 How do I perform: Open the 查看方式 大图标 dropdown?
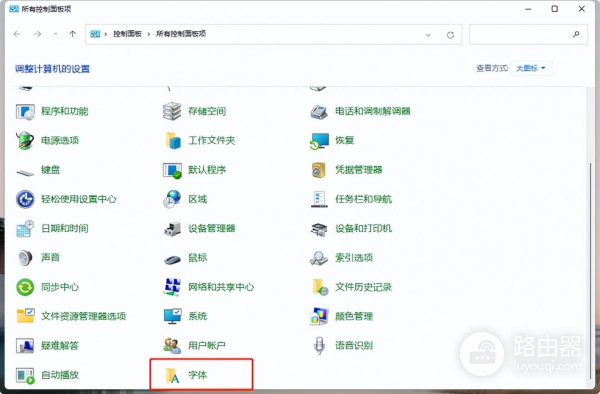pyautogui.click(x=531, y=68)
